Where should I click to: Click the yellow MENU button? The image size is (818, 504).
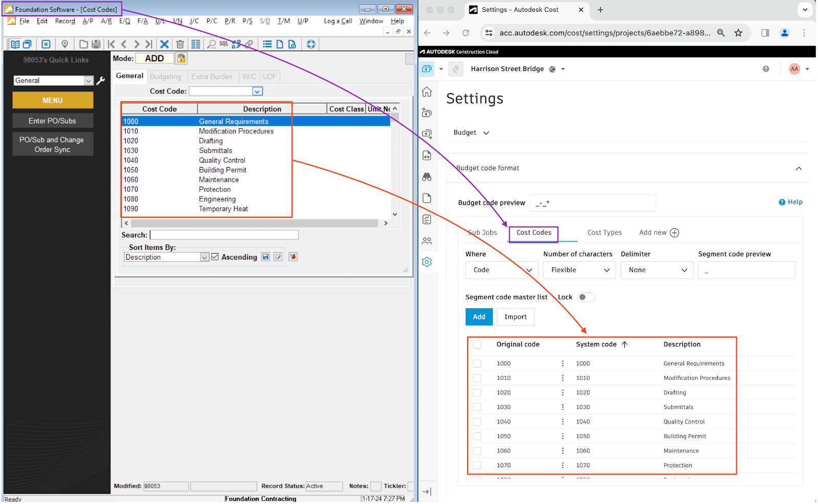coord(53,100)
